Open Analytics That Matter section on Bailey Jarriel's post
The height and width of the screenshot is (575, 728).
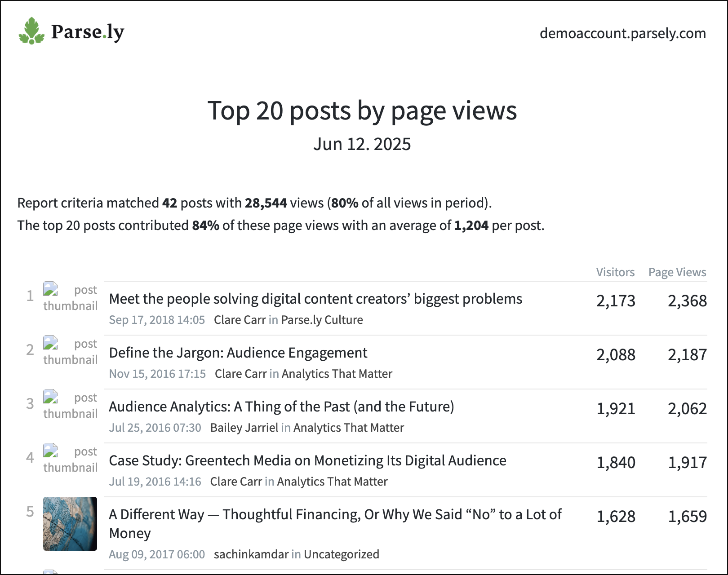(x=349, y=428)
